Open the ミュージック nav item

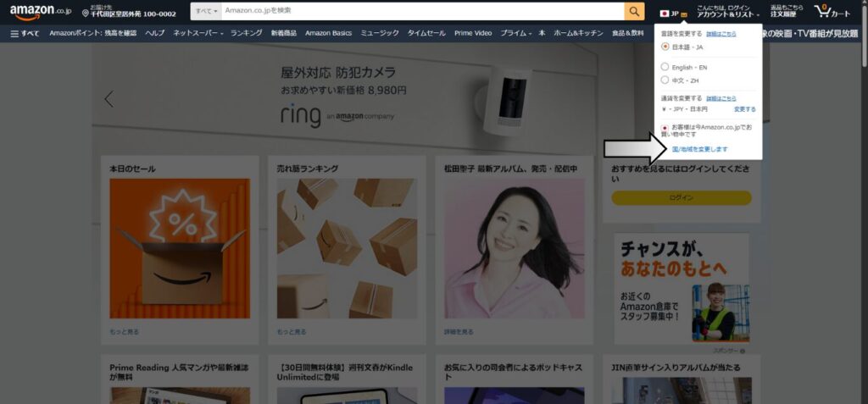point(380,33)
